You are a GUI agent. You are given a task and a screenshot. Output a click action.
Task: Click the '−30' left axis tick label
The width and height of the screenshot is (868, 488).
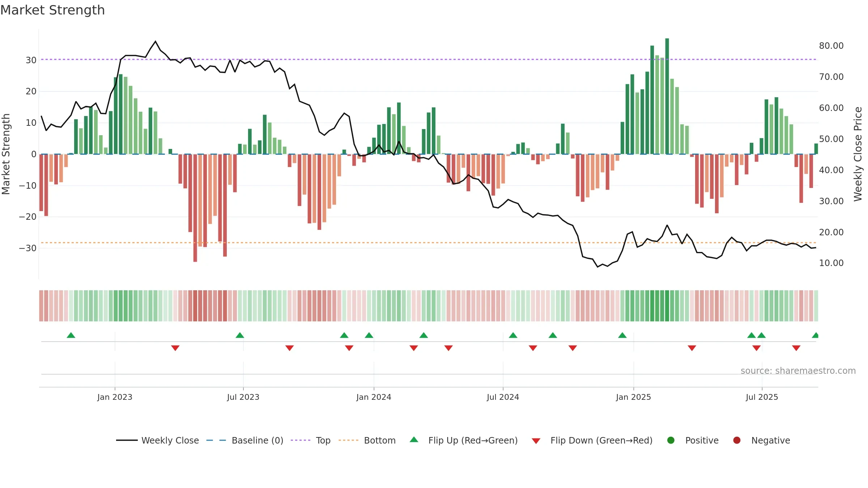click(28, 248)
